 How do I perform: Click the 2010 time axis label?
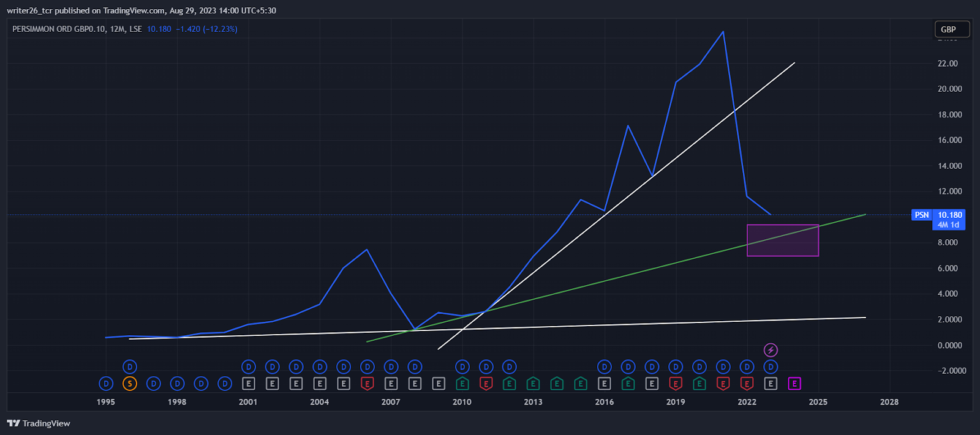462,402
